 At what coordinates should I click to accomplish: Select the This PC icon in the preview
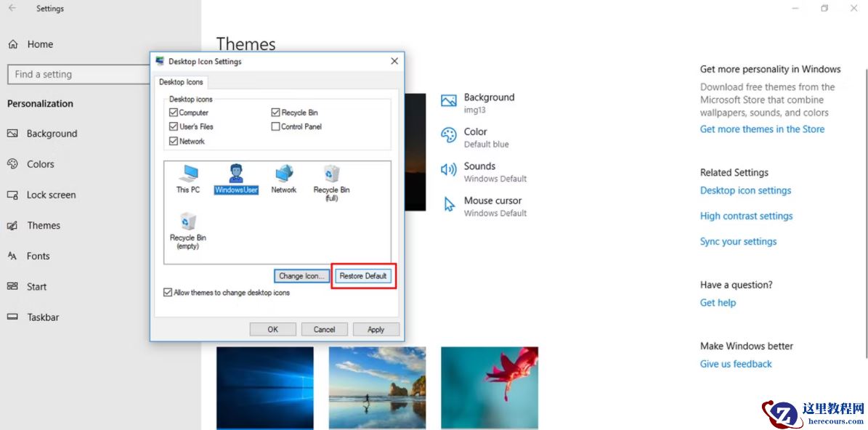click(x=187, y=174)
